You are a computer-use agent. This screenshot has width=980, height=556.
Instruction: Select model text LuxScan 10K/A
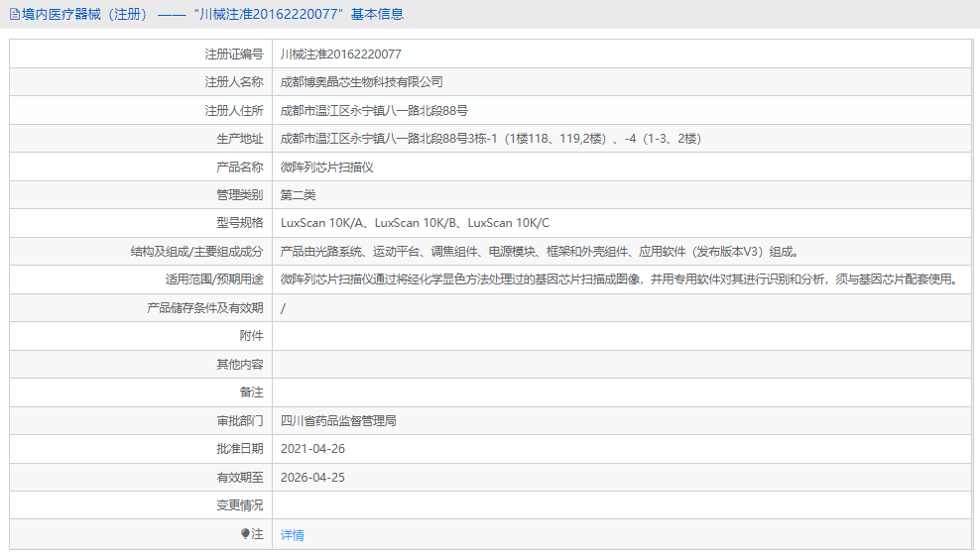(x=322, y=223)
